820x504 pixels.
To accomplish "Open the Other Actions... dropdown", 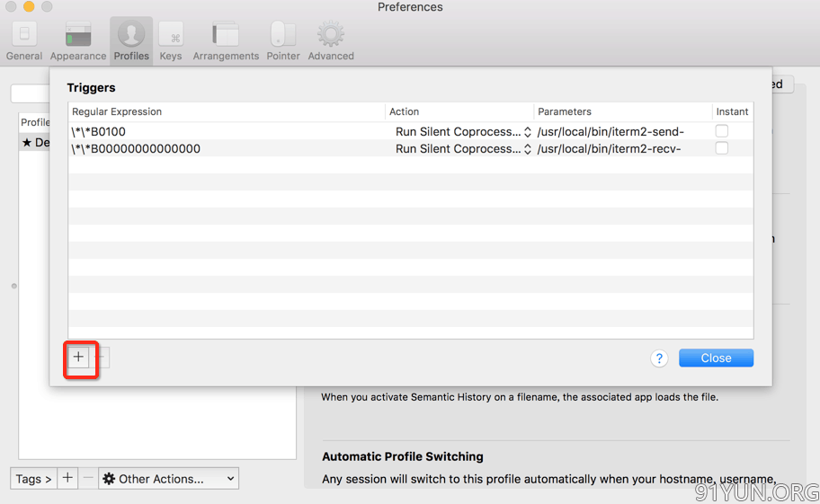I will pyautogui.click(x=168, y=479).
